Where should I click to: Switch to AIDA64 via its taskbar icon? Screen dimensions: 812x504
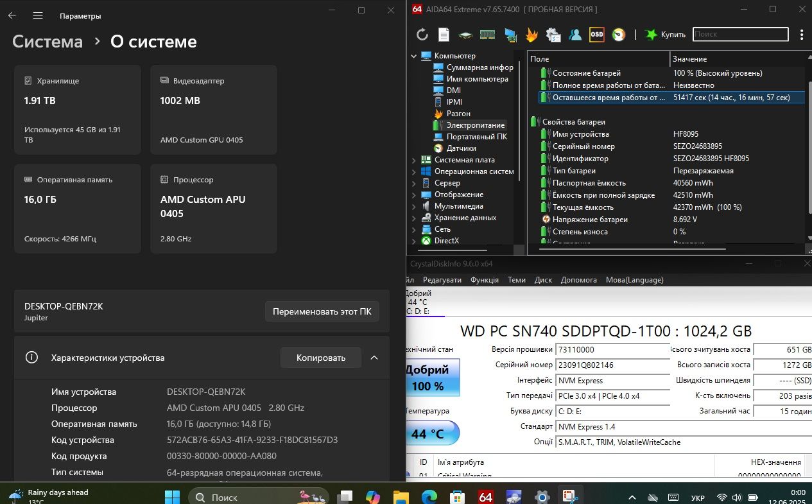coord(486,497)
